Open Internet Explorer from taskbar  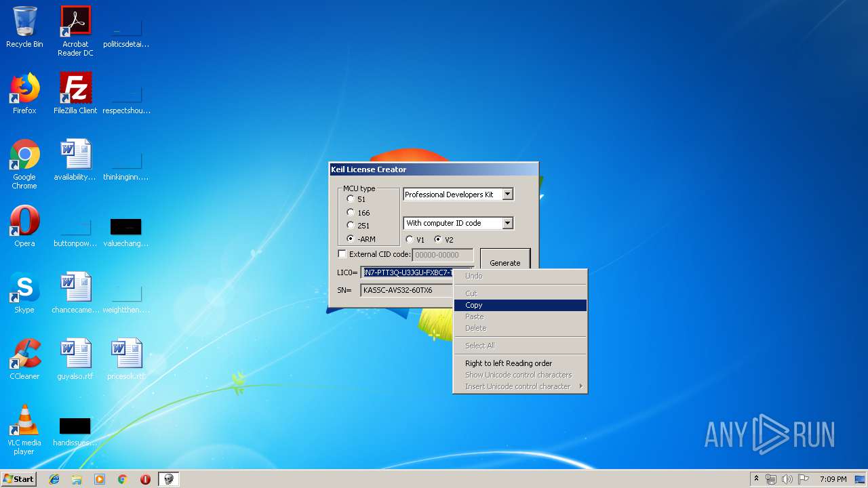54,479
